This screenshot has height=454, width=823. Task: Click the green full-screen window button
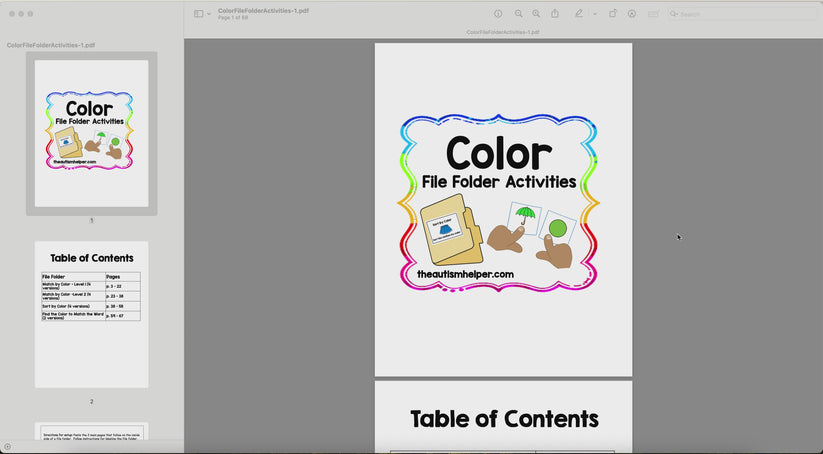[x=30, y=14]
